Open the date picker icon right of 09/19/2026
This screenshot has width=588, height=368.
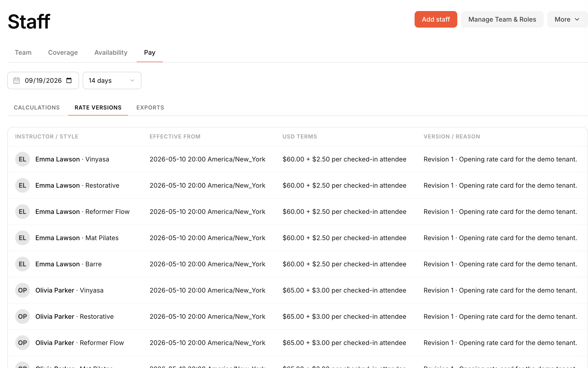(x=69, y=80)
